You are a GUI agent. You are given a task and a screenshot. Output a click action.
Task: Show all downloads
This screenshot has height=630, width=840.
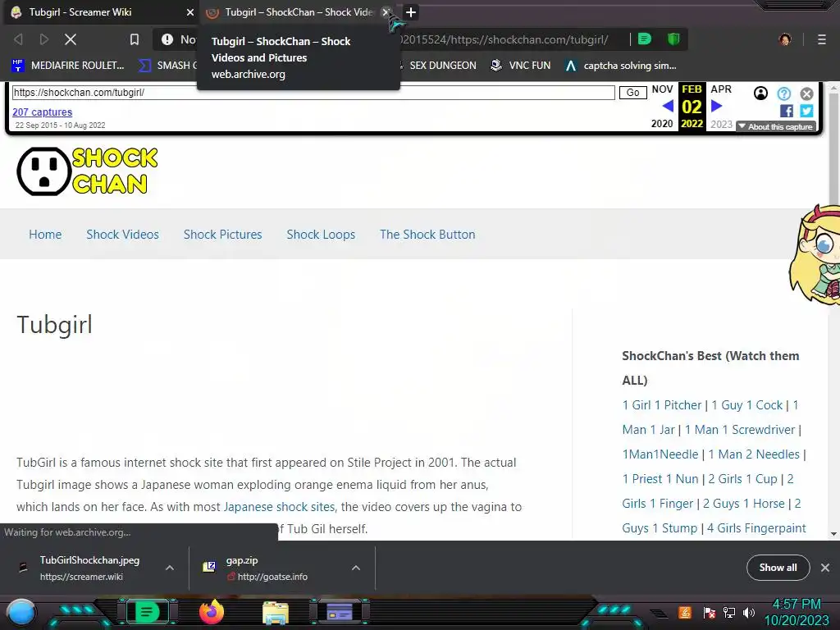click(778, 568)
